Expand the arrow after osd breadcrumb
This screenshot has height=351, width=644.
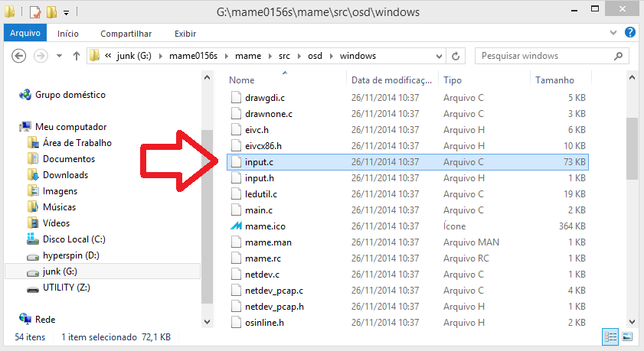tap(331, 56)
